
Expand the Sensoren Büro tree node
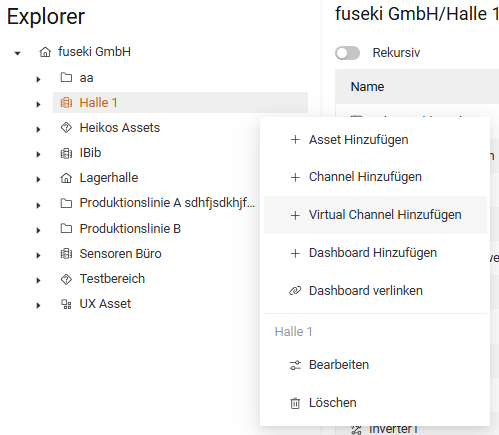coord(38,255)
